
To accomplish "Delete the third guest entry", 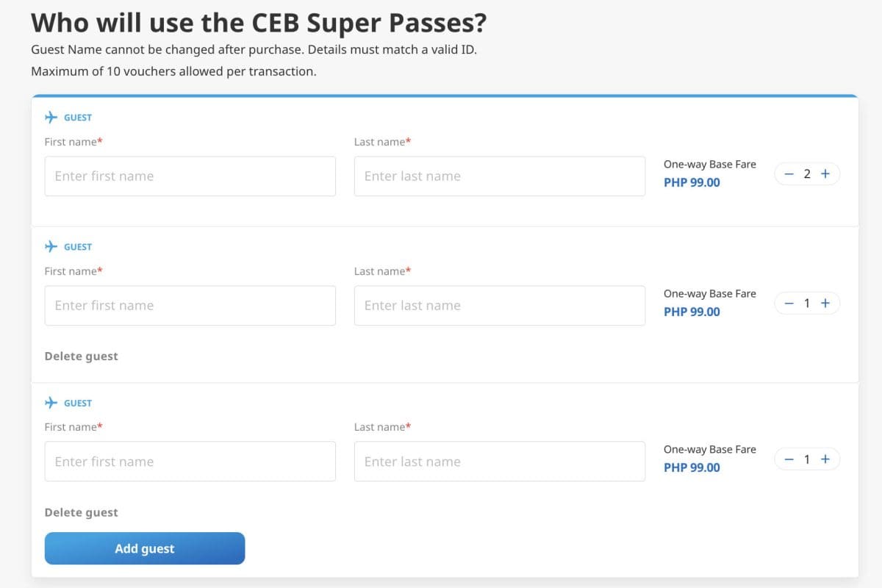I will [x=81, y=512].
